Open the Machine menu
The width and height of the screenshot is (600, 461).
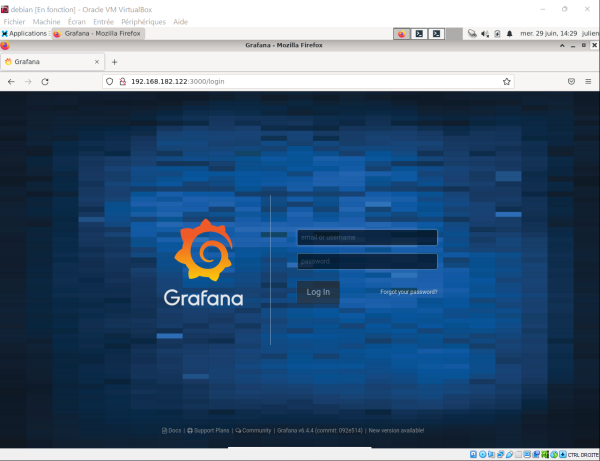point(46,22)
